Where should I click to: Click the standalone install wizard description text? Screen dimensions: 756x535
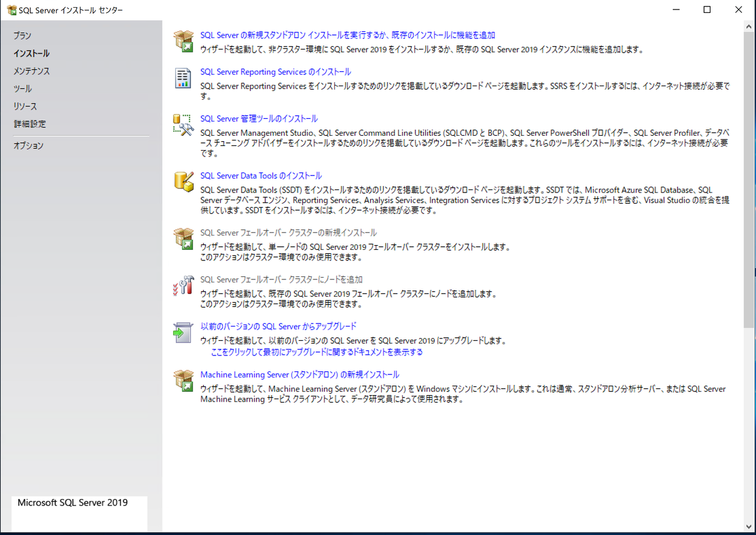421,50
